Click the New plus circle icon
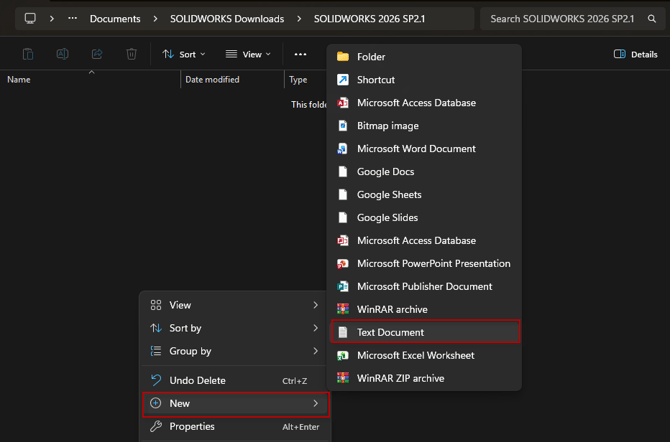The width and height of the screenshot is (670, 442). tap(156, 403)
